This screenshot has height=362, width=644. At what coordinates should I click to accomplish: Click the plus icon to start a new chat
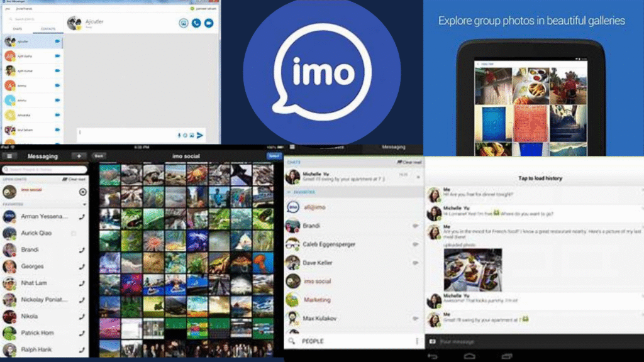click(x=79, y=155)
